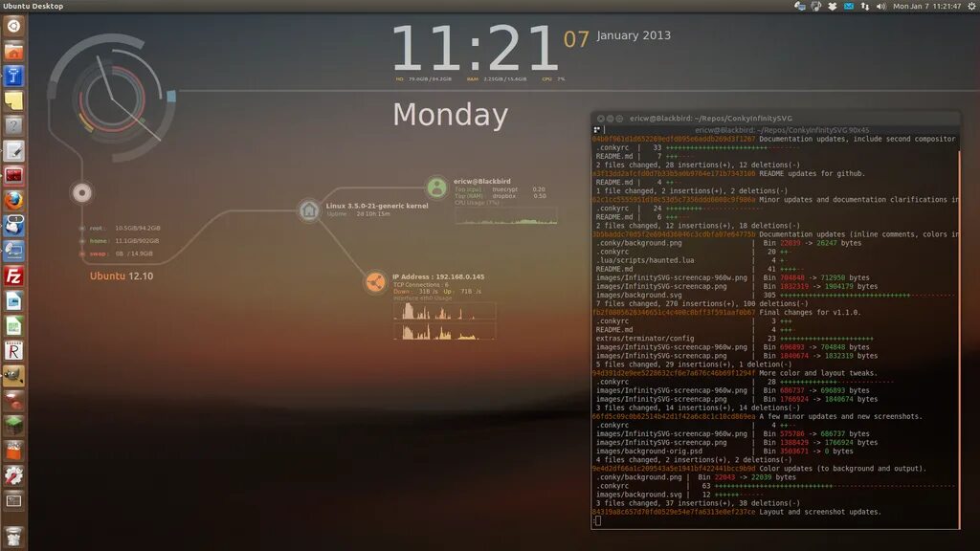This screenshot has width=980, height=551.
Task: Click the "swap" usage line
Action: (121, 253)
